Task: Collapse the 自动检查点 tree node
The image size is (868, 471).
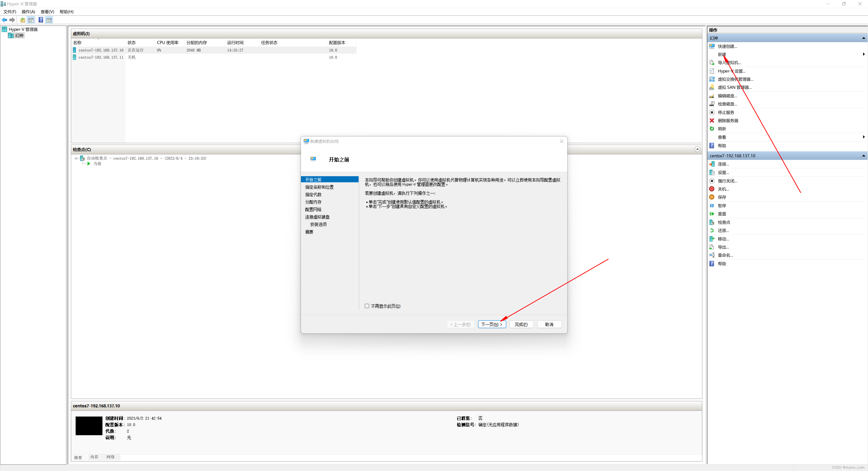Action: point(76,158)
